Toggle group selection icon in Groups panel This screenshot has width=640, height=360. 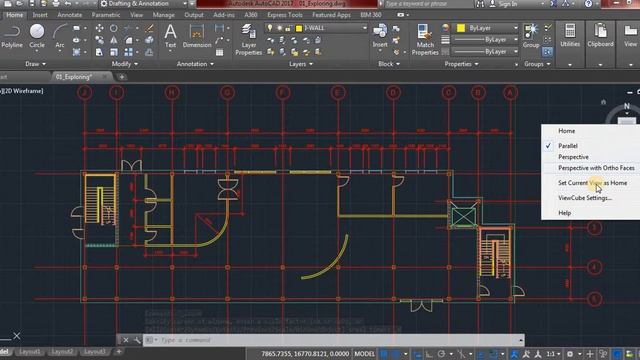tap(547, 52)
